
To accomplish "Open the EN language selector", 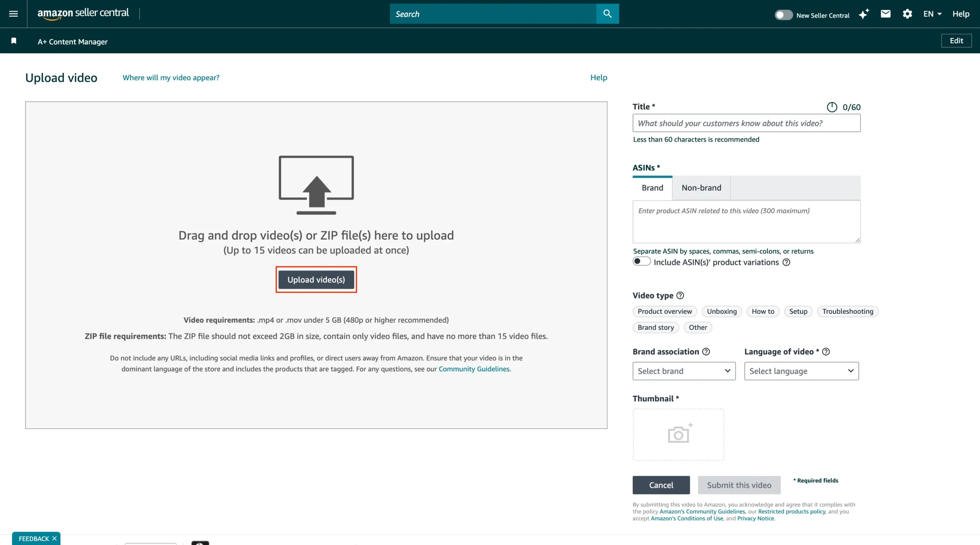I will click(932, 14).
